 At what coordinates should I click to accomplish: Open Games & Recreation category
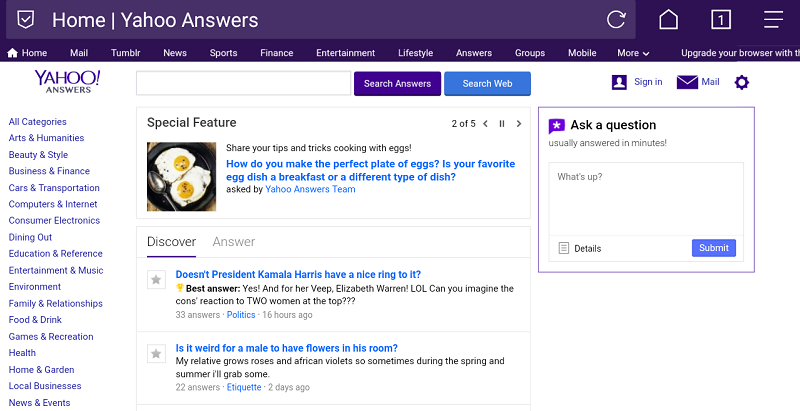click(x=51, y=337)
